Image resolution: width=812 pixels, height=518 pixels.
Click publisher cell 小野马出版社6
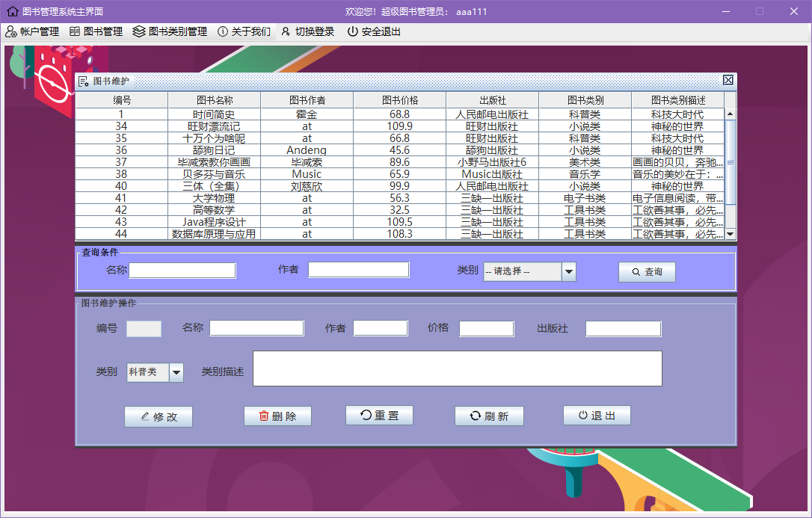(x=493, y=162)
